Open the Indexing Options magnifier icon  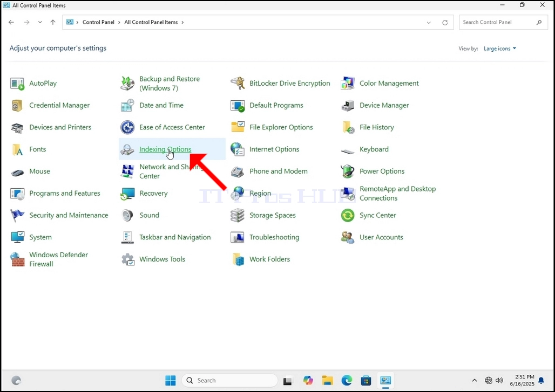[127, 149]
